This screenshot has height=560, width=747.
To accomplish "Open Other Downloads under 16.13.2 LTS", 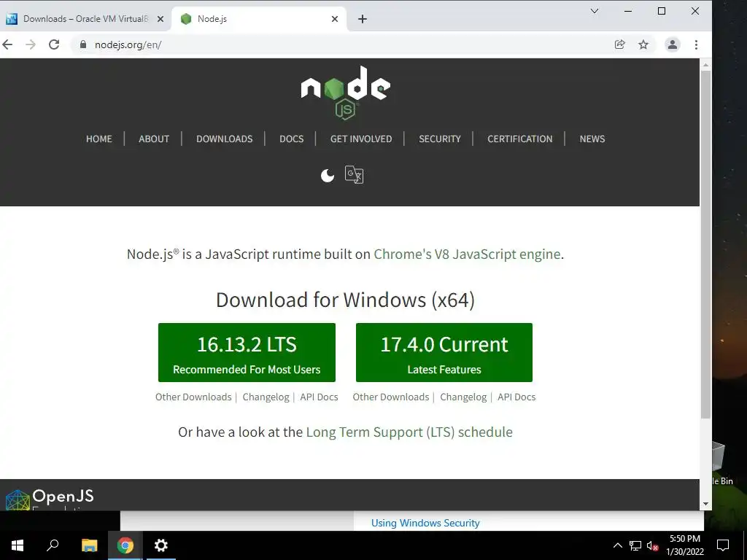I will 193,397.
